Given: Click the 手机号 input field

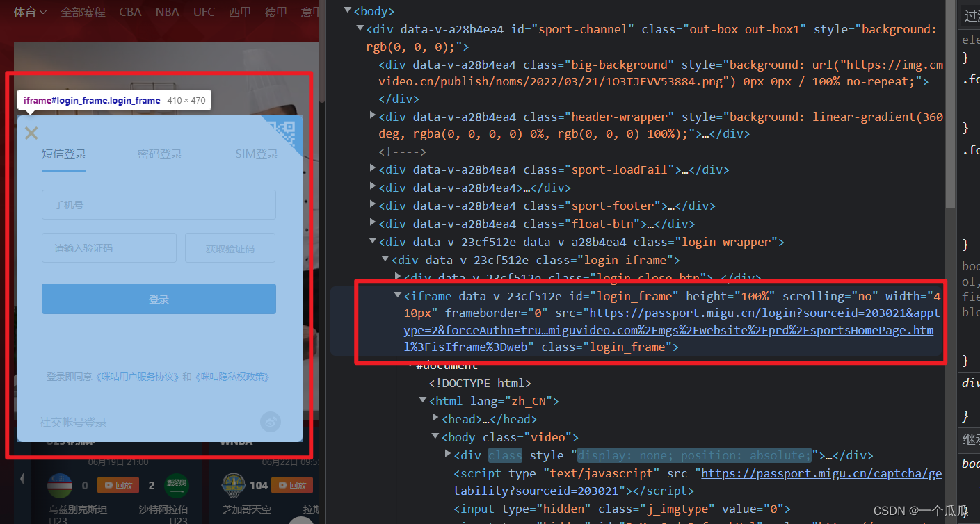Looking at the screenshot, I should click(x=159, y=205).
